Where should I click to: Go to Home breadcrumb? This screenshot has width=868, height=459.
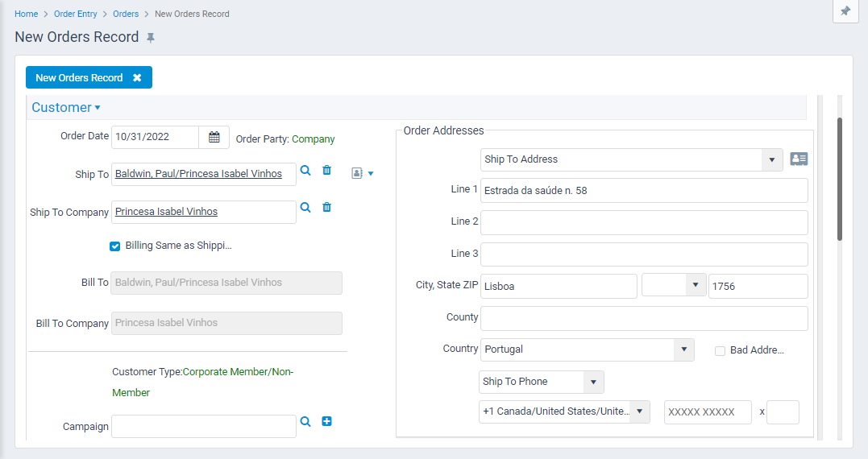point(26,14)
